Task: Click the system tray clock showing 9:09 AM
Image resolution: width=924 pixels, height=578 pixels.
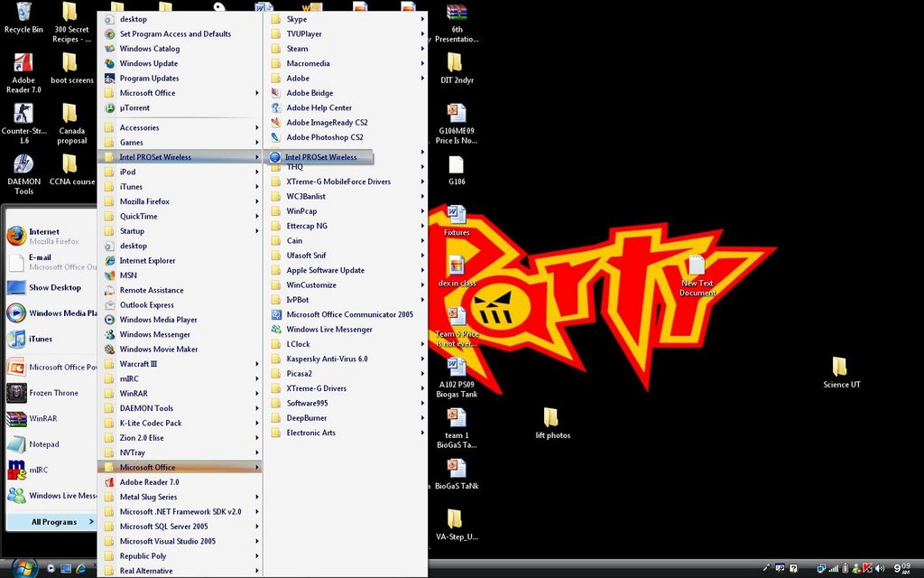Action: [902, 569]
